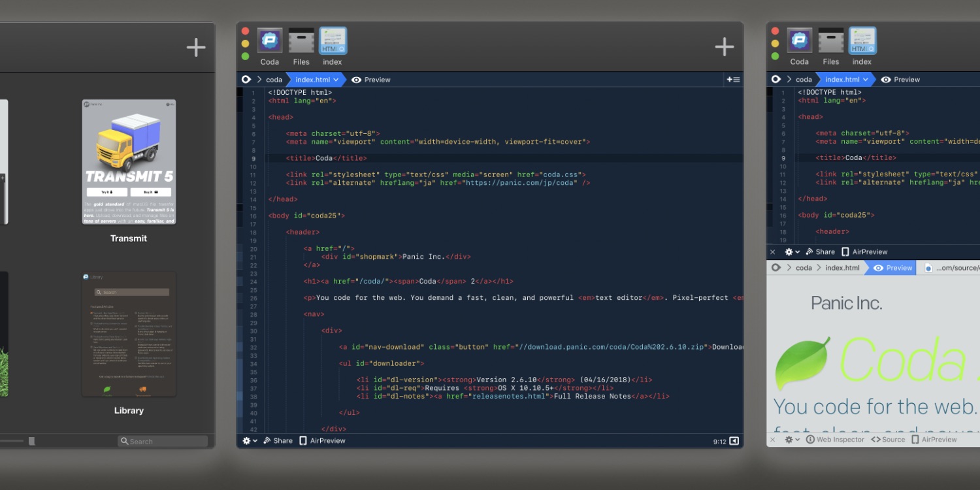Close the upper split pane in the right window
Screen dimensions: 980x490
772,252
